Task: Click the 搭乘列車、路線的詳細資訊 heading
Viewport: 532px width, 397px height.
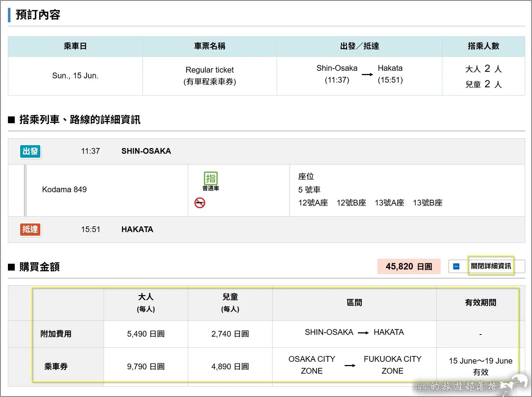Action: point(80,120)
